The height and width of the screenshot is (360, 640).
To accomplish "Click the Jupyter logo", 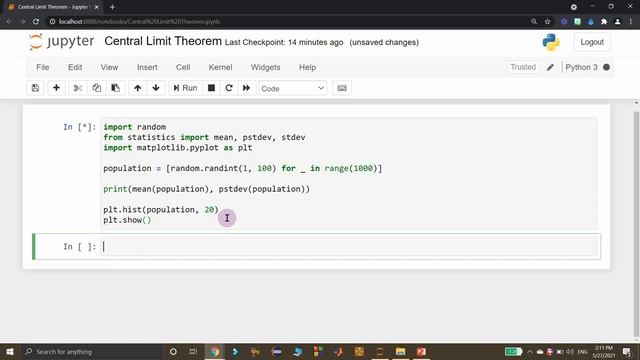I will click(x=62, y=42).
